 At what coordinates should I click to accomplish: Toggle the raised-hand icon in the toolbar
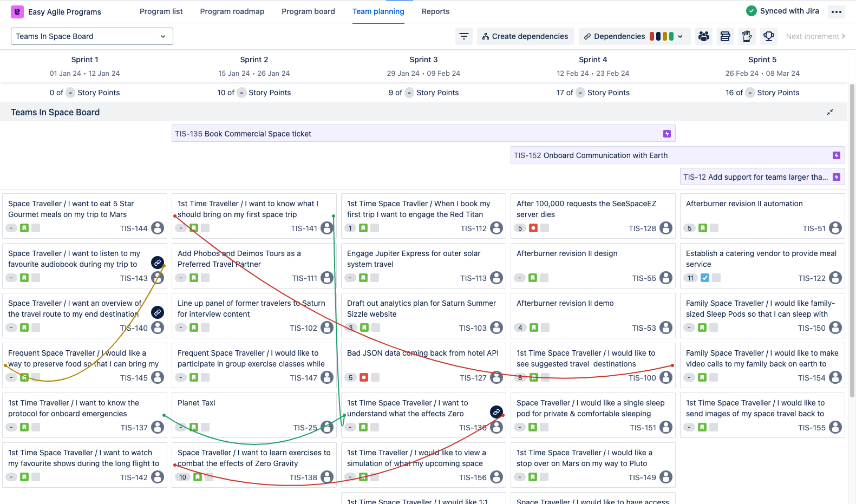[x=747, y=36]
